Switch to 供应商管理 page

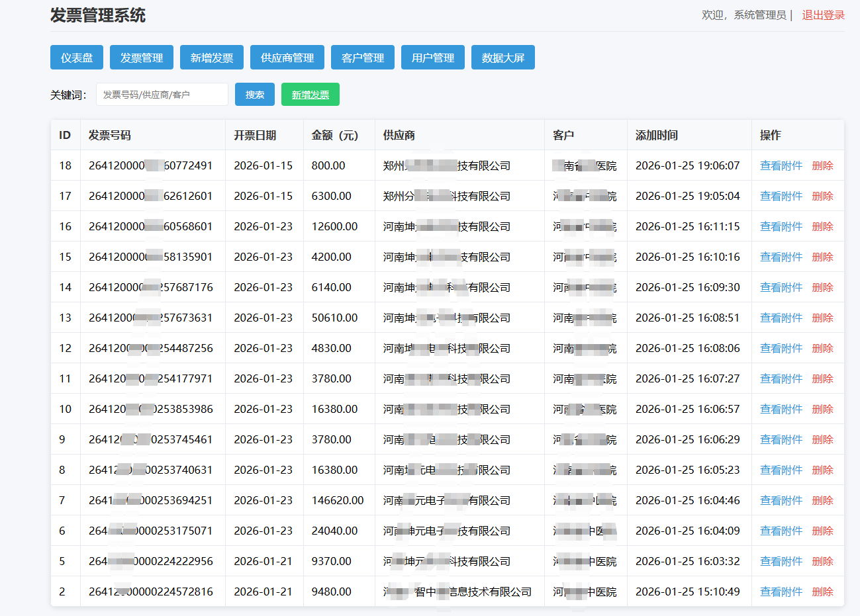[x=287, y=58]
